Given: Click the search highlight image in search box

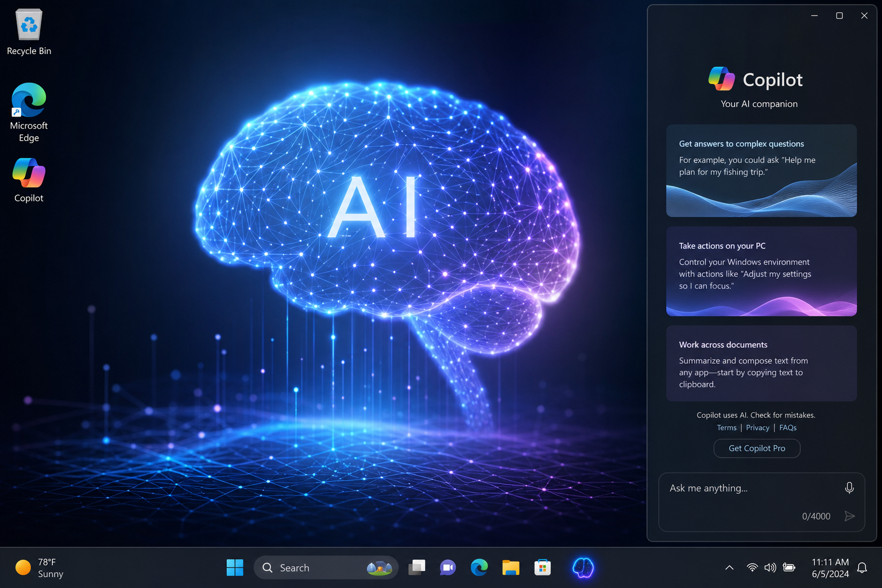Looking at the screenshot, I should [379, 567].
